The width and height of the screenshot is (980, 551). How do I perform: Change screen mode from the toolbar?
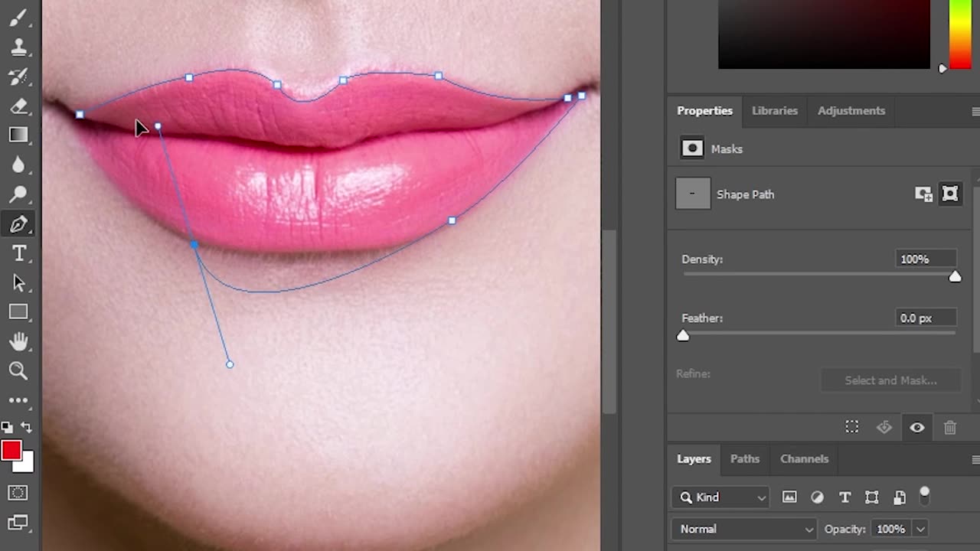point(18,523)
